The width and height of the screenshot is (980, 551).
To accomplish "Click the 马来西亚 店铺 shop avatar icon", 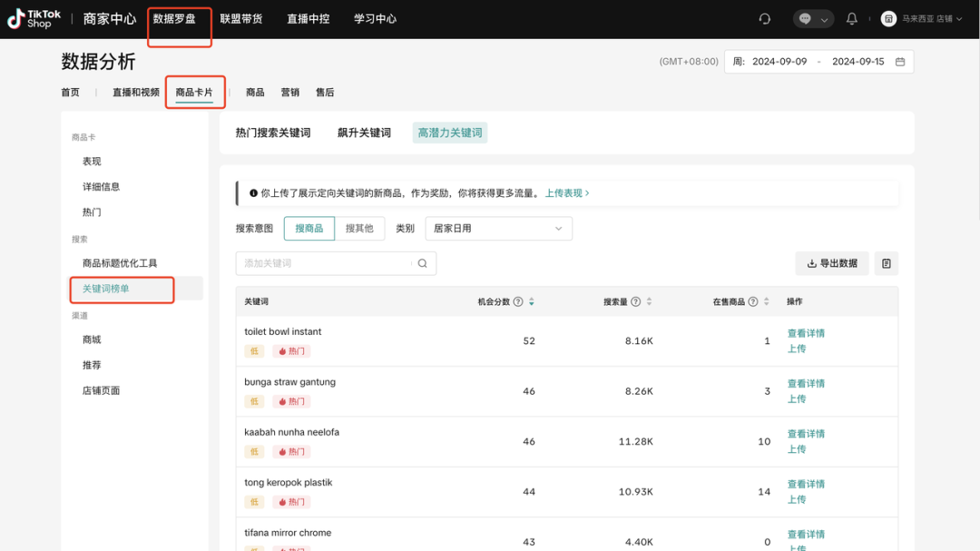I will 888,18.
